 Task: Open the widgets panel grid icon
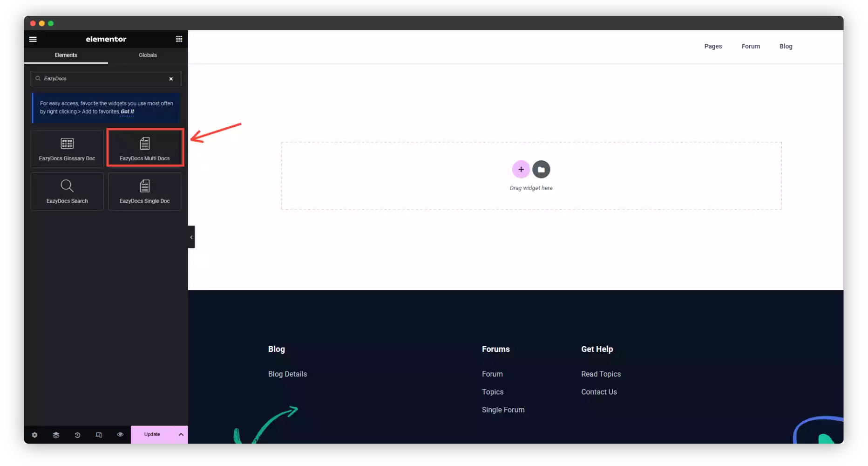[x=179, y=39]
